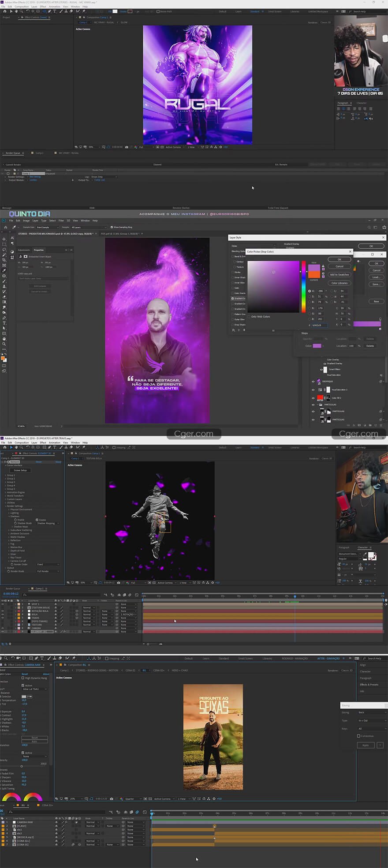388x868 pixels.
Task: Select the [MUSICA.mp3] layer in bottom timeline
Action: pyautogui.click(x=26, y=837)
